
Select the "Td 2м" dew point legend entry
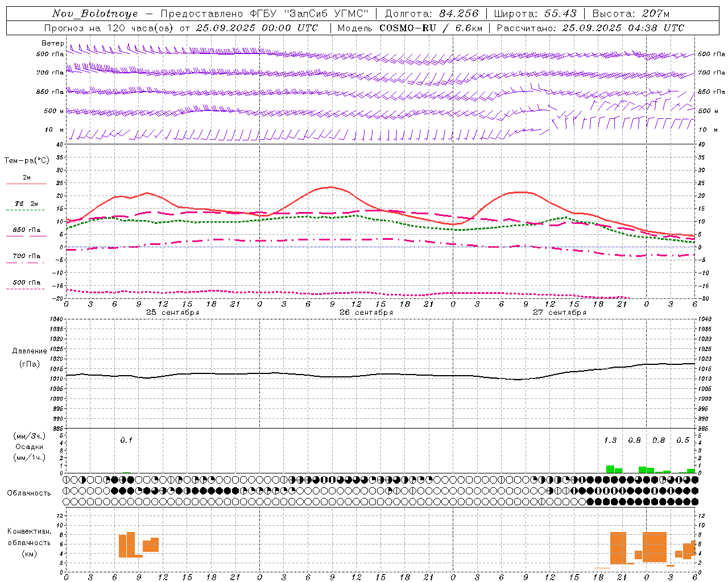coord(27,203)
